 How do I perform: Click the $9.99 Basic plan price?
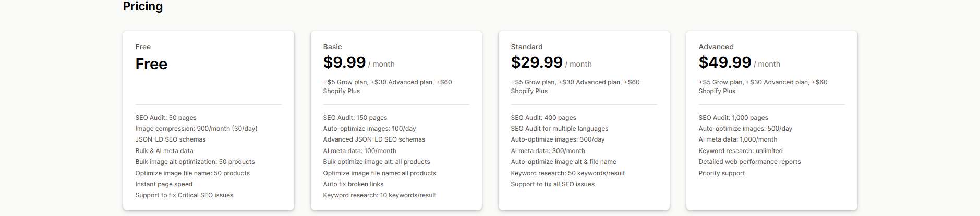[344, 62]
